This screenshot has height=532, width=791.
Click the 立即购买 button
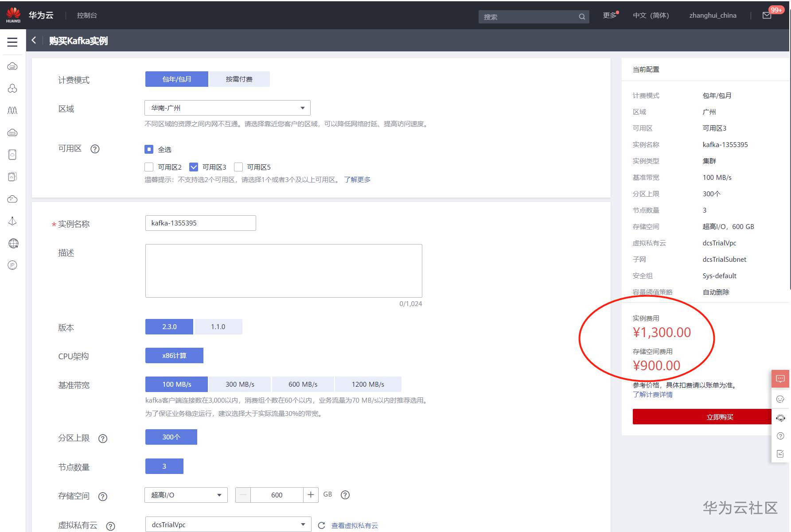pyautogui.click(x=702, y=417)
